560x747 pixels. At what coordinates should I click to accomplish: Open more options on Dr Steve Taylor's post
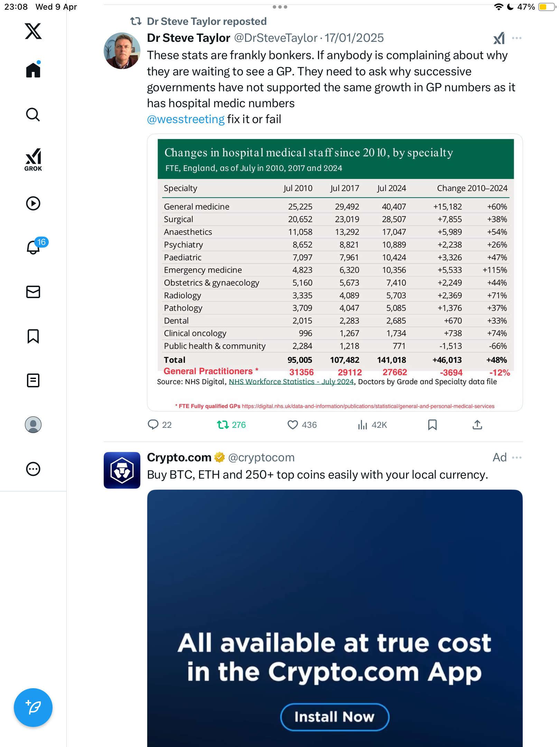[517, 38]
